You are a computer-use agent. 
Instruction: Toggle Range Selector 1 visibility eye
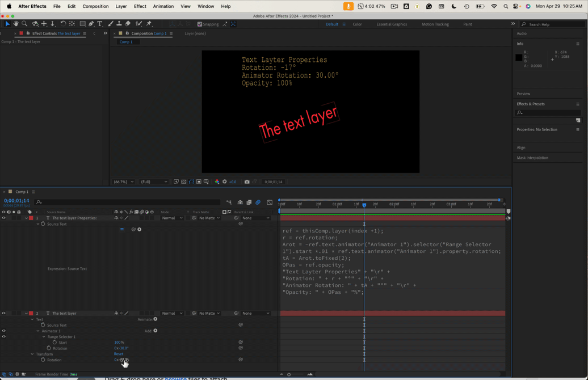(4, 336)
